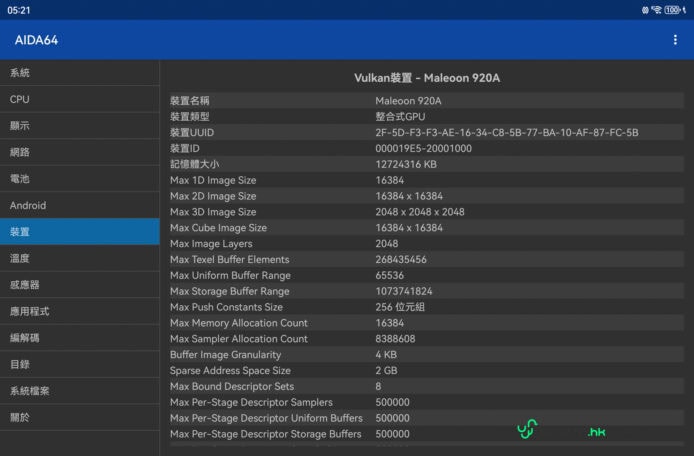
Task: Tap the 05:21 clock in status bar
Action: click(19, 10)
